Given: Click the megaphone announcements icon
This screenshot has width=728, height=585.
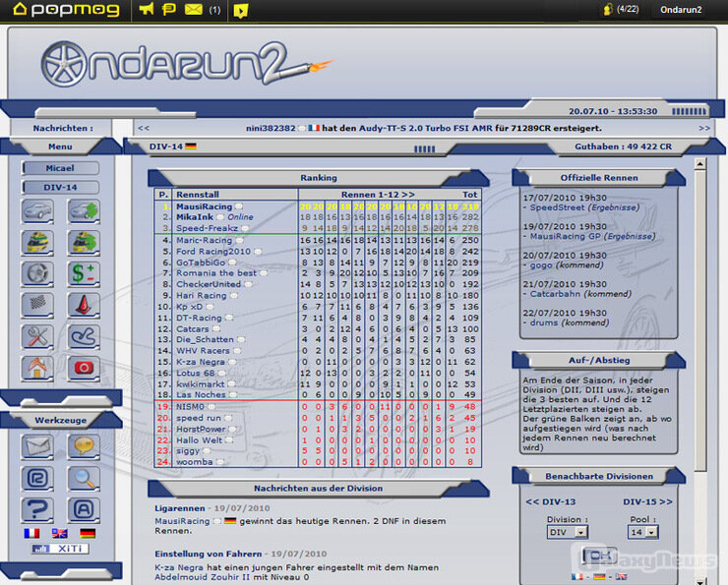Looking at the screenshot, I should point(147,9).
